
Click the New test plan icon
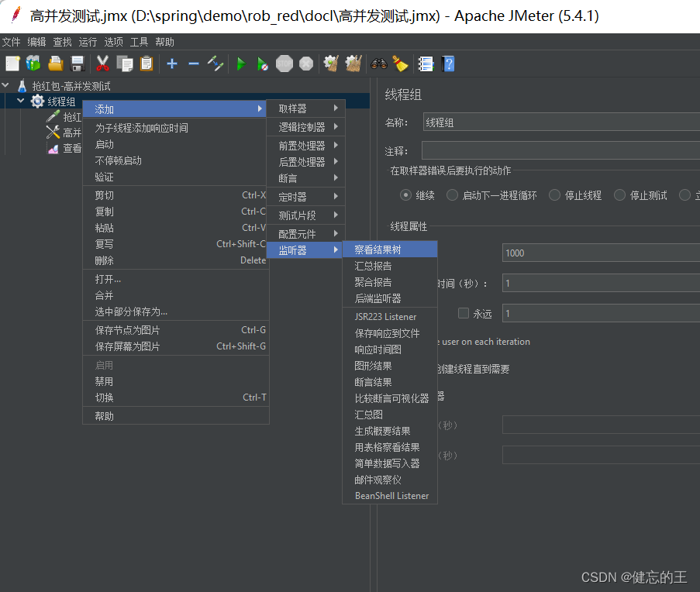pos(12,64)
